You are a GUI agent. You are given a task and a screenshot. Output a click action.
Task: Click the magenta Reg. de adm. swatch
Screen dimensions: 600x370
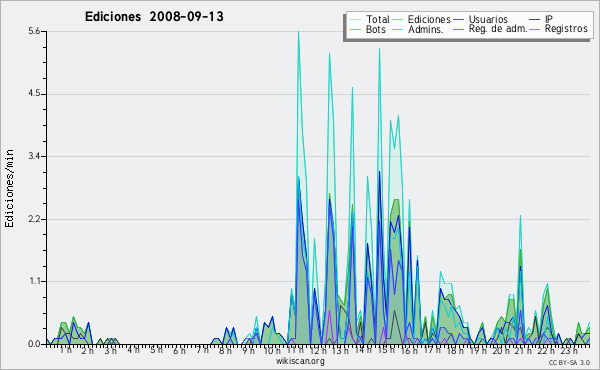point(458,29)
